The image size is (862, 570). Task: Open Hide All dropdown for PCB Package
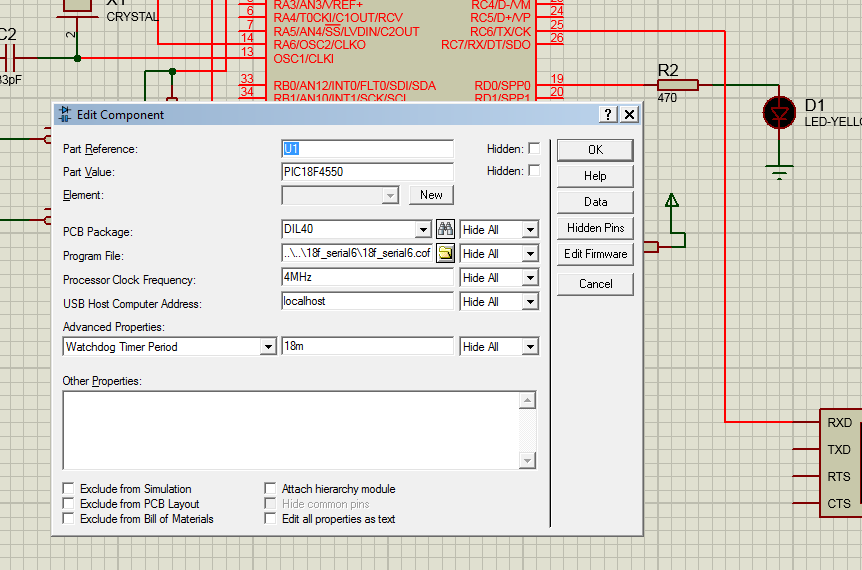coord(530,229)
